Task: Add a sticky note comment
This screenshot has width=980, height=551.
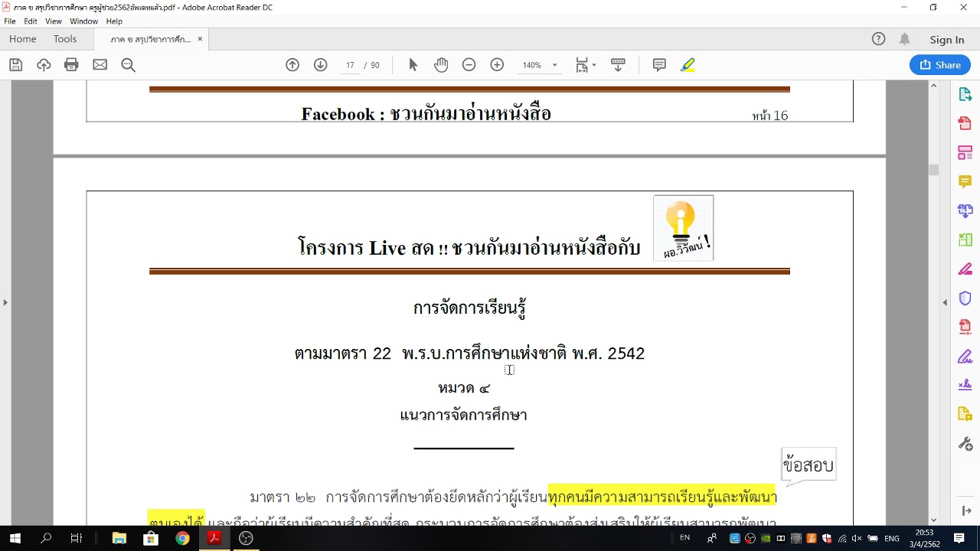Action: [x=659, y=65]
